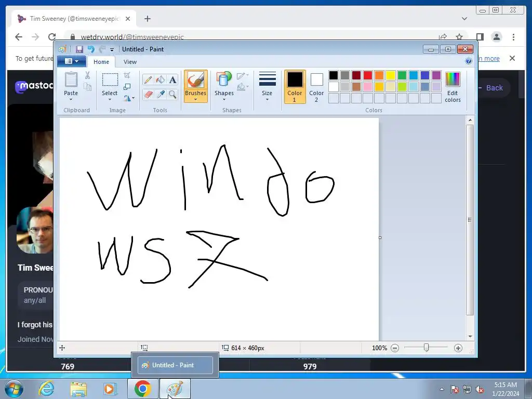This screenshot has height=399, width=532.
Task: Select the Text tool (A icon)
Action: coord(172,79)
